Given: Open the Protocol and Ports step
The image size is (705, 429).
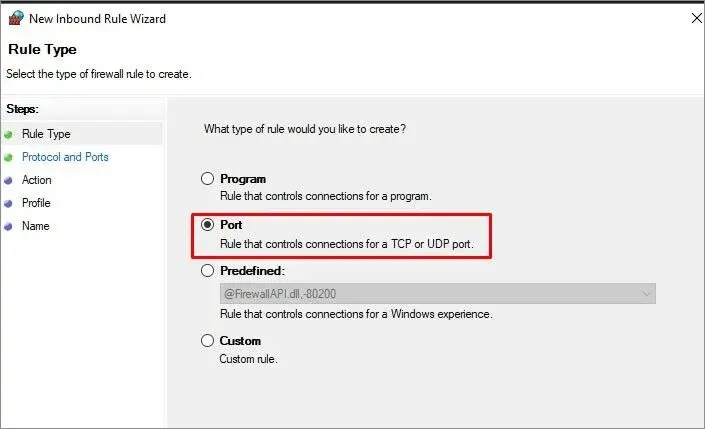Looking at the screenshot, I should tap(65, 157).
